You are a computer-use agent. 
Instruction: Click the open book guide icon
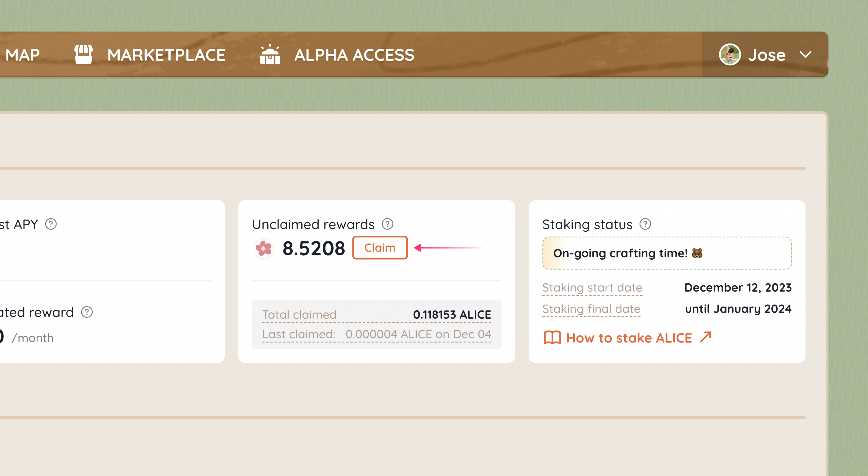[552, 338]
